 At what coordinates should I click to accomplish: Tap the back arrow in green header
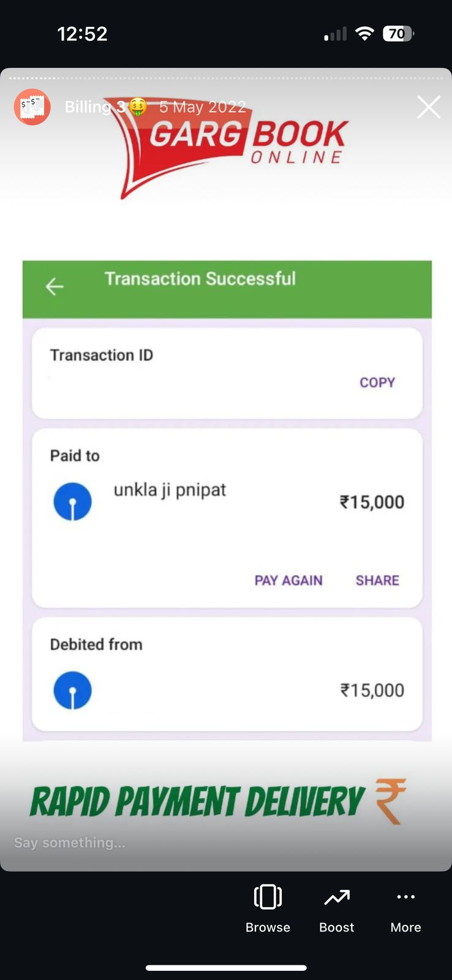pyautogui.click(x=55, y=287)
